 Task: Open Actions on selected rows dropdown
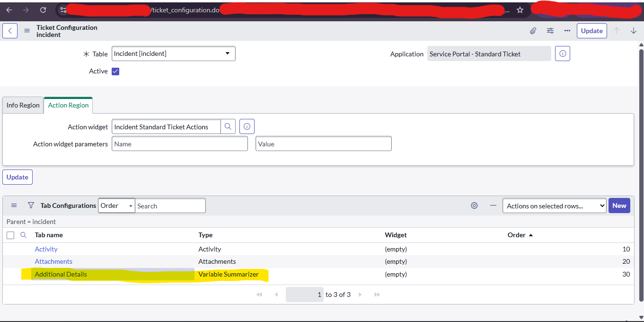click(554, 206)
